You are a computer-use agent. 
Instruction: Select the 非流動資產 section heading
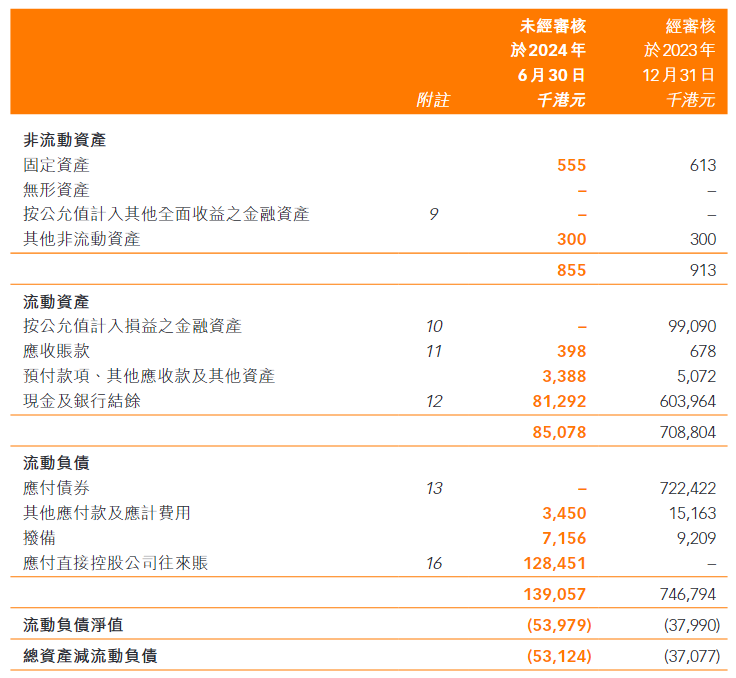pyautogui.click(x=65, y=141)
